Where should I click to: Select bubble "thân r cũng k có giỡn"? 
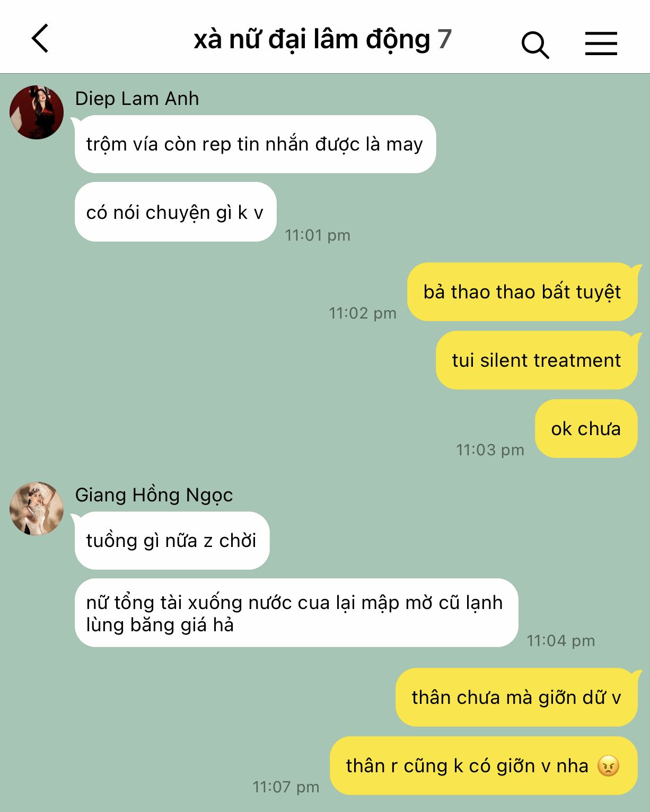coord(484,766)
